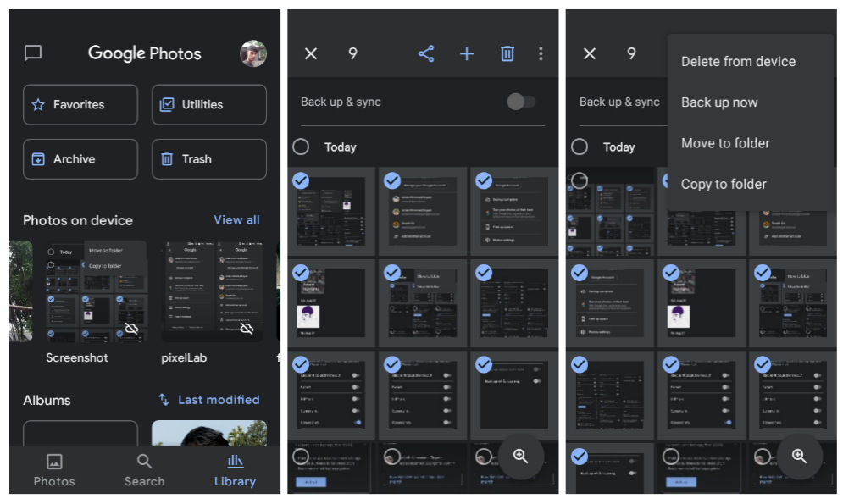Tap the share icon in the selection toolbar
The width and height of the screenshot is (843, 504).
point(426,53)
